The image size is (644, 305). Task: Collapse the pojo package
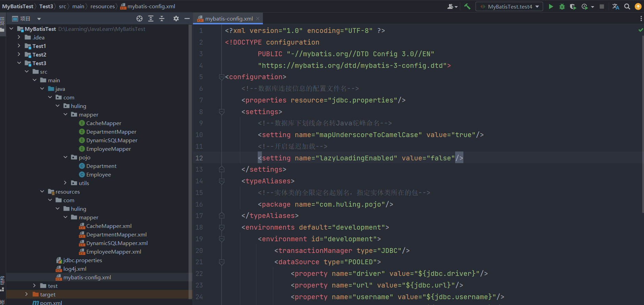tap(65, 157)
